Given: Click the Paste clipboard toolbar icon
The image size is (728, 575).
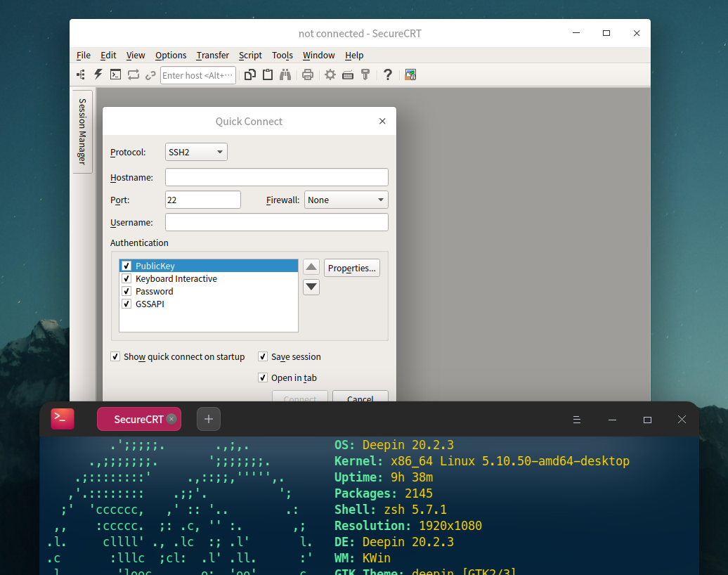Looking at the screenshot, I should [268, 75].
